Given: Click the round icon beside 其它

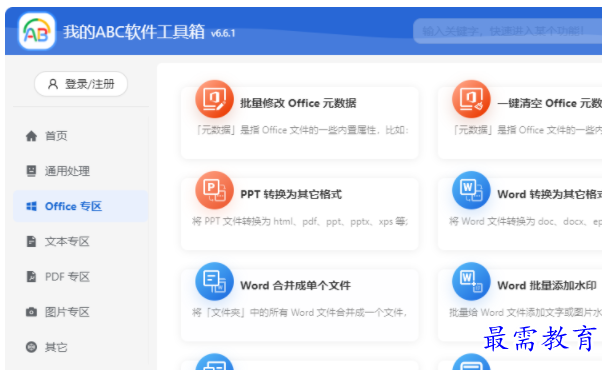Looking at the screenshot, I should click(x=31, y=347).
